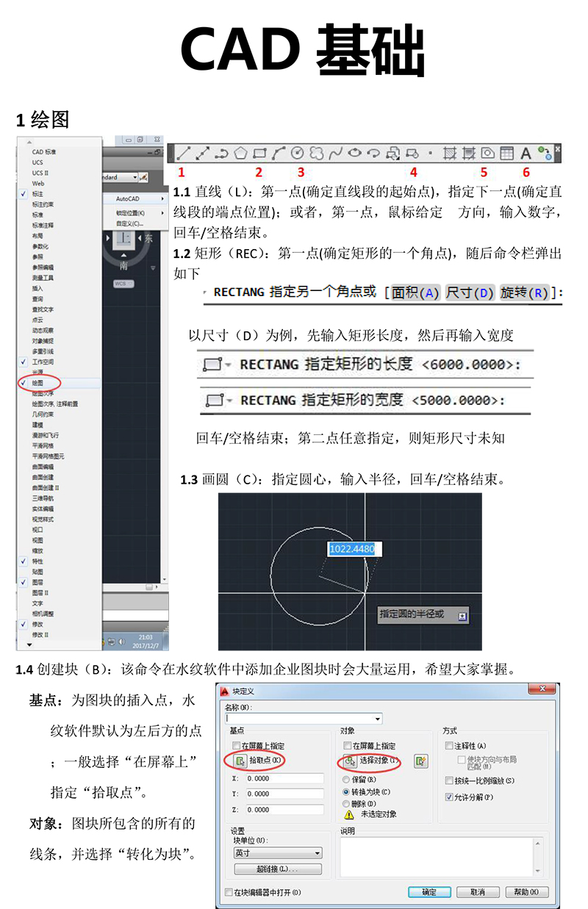Viewport: 588px width, 909px height.
Task: Click the Add Selected tool icon
Action: pyautogui.click(x=544, y=154)
